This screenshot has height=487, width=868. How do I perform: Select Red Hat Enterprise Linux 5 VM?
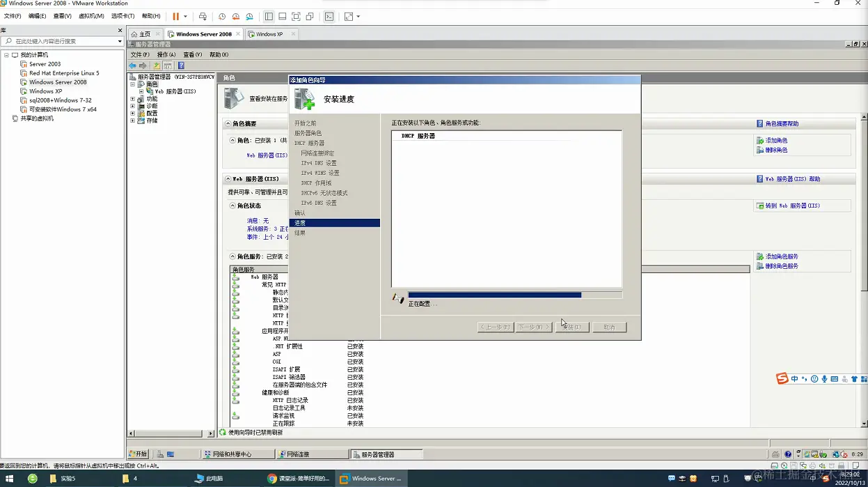64,73
